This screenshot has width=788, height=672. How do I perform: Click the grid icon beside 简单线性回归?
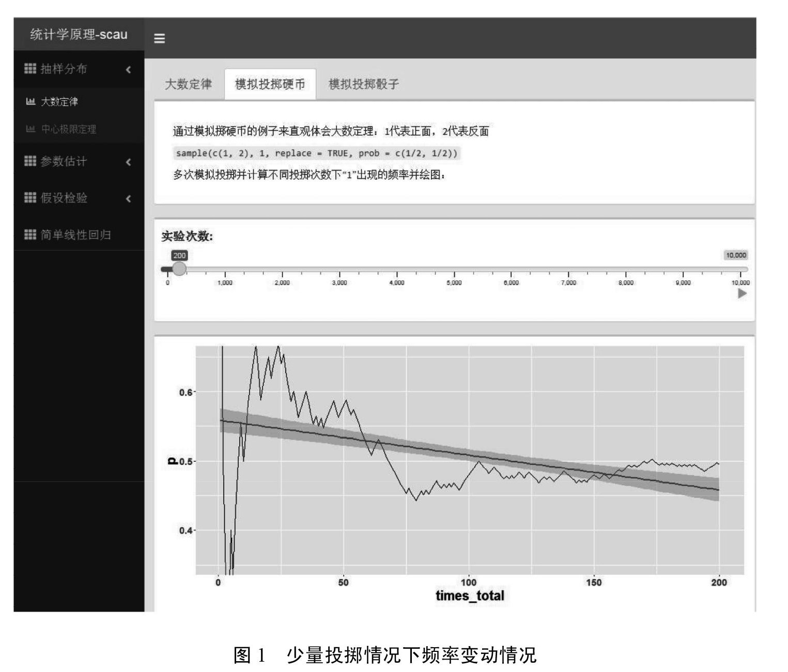(x=30, y=235)
